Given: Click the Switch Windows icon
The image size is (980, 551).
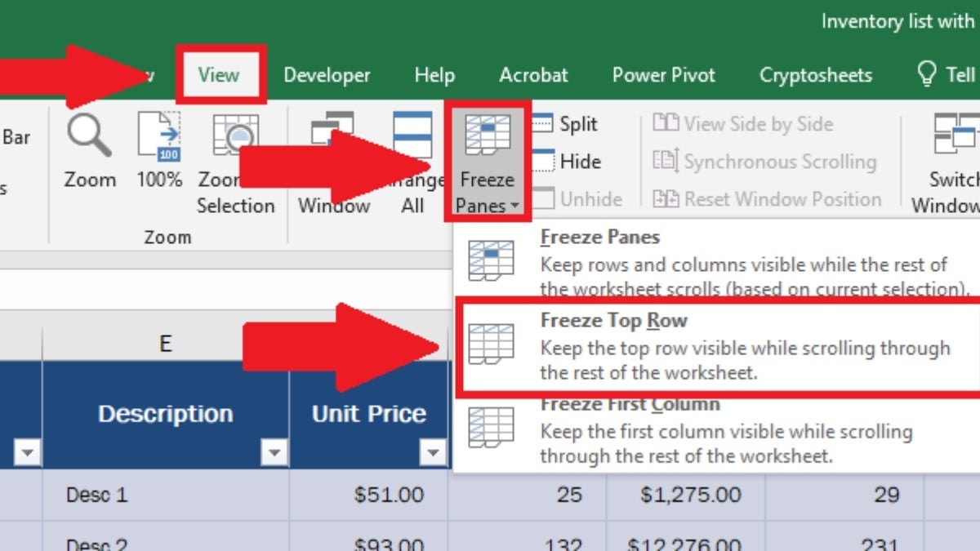Looking at the screenshot, I should point(955,135).
